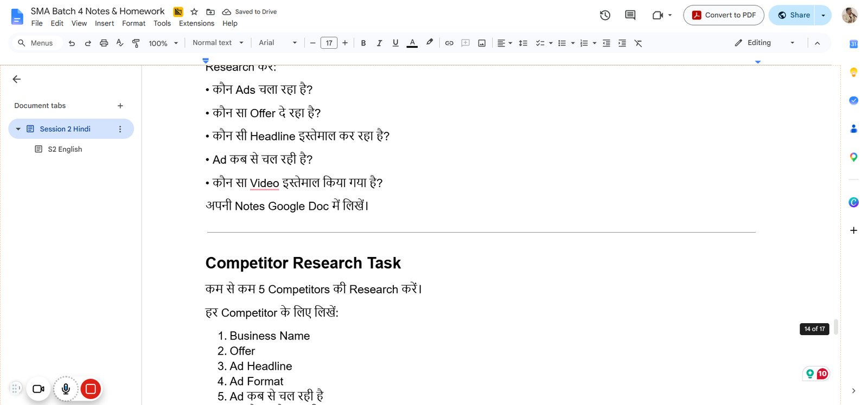
Task: Collapse the Session 2 Hindi tab tree
Action: tap(18, 129)
